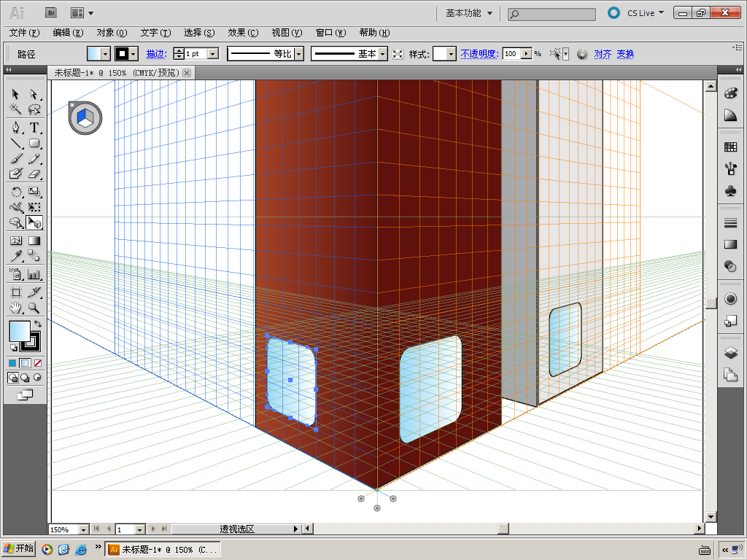747x560 pixels.
Task: Set fill mode to None
Action: 38,362
